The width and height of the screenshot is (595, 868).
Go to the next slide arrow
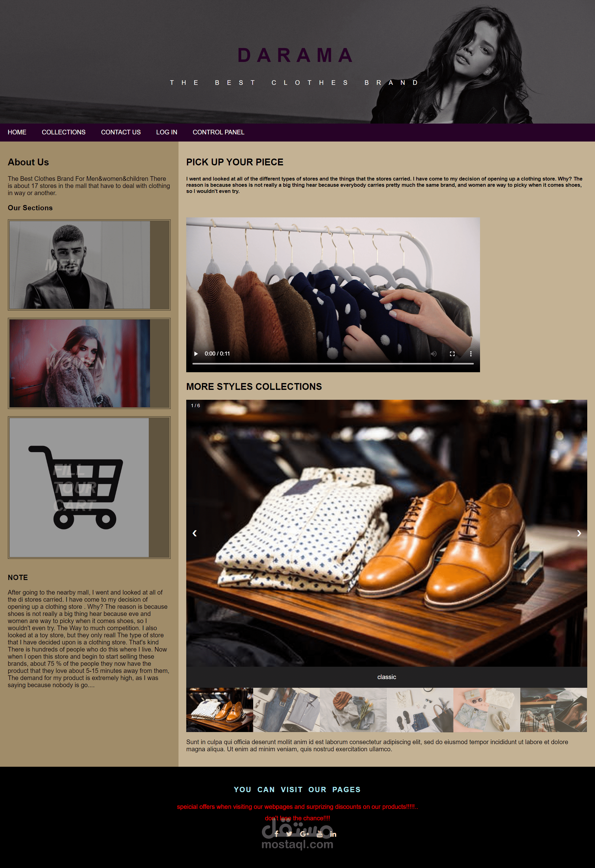point(579,533)
